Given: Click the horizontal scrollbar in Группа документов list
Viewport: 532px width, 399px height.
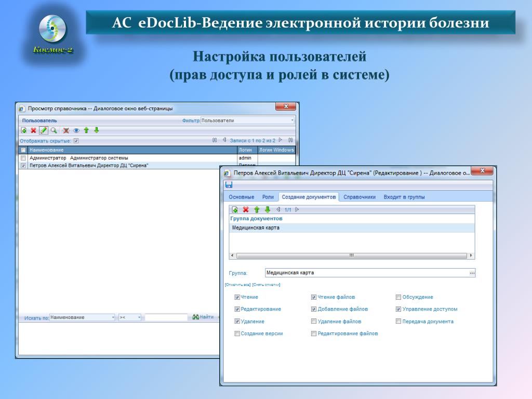Looking at the screenshot, I should click(352, 256).
